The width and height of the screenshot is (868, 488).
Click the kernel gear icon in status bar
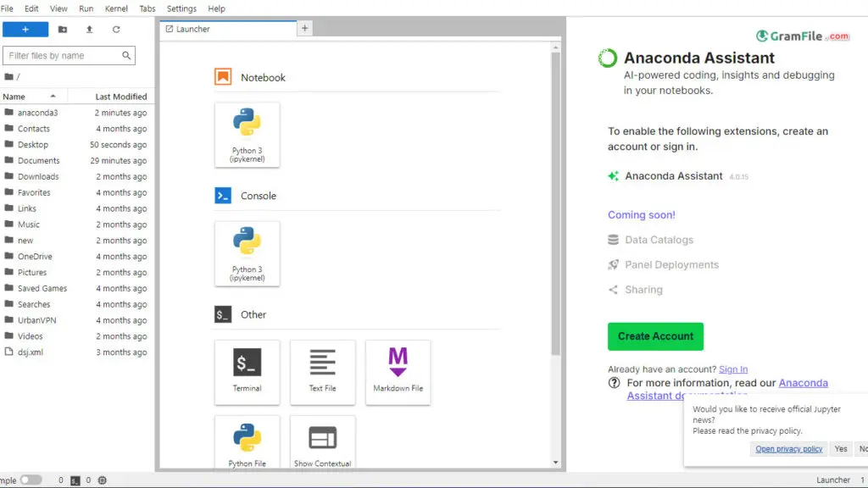pyautogui.click(x=102, y=480)
